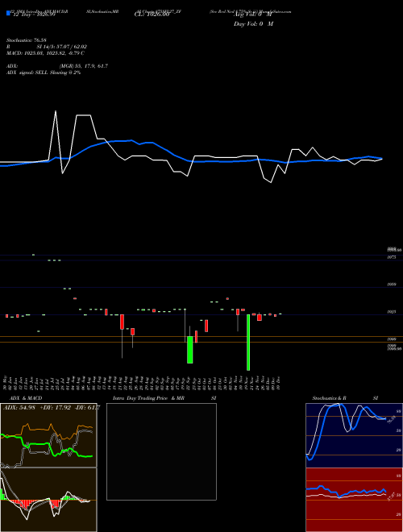This screenshot has height=532, width=403.
Task: Click the 'Day Vol: 0 M' label
Action: 253,23
